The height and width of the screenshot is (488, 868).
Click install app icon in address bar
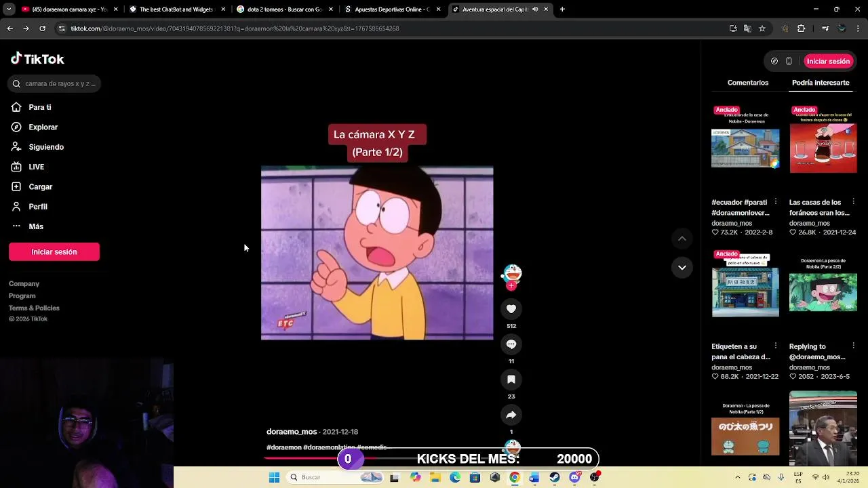pos(733,28)
